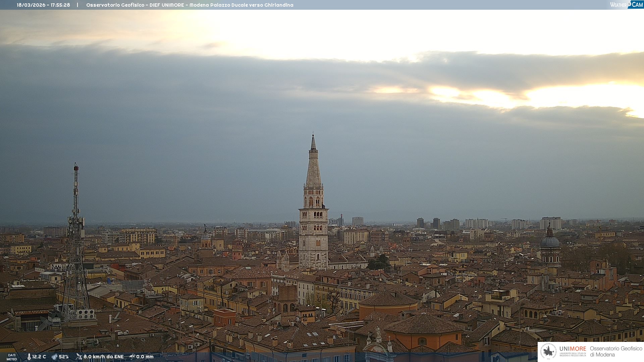Viewport: 644px width, 362px height.
Task: Click the vertical separator in header bar
Action: point(77,5)
